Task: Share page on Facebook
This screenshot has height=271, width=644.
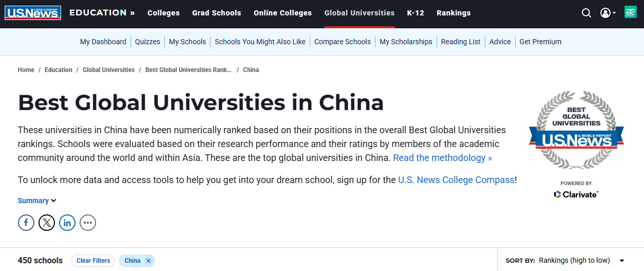Action: pos(26,223)
